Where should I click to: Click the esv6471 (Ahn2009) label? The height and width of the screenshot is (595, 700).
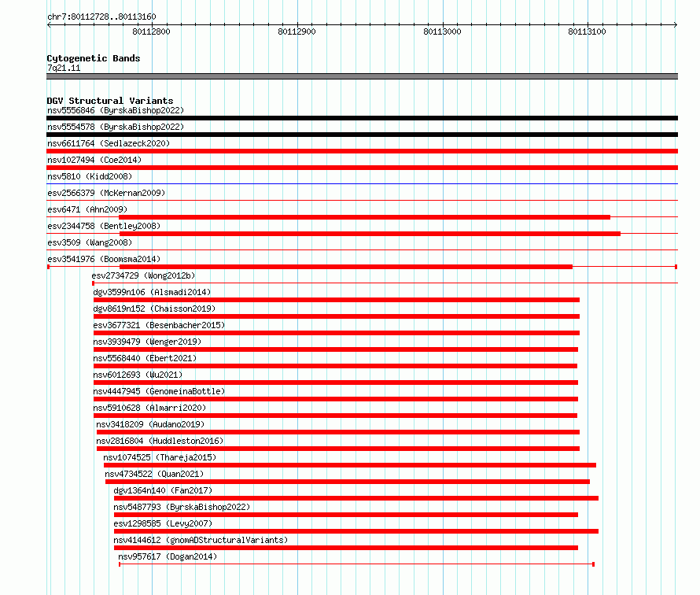(x=87, y=209)
